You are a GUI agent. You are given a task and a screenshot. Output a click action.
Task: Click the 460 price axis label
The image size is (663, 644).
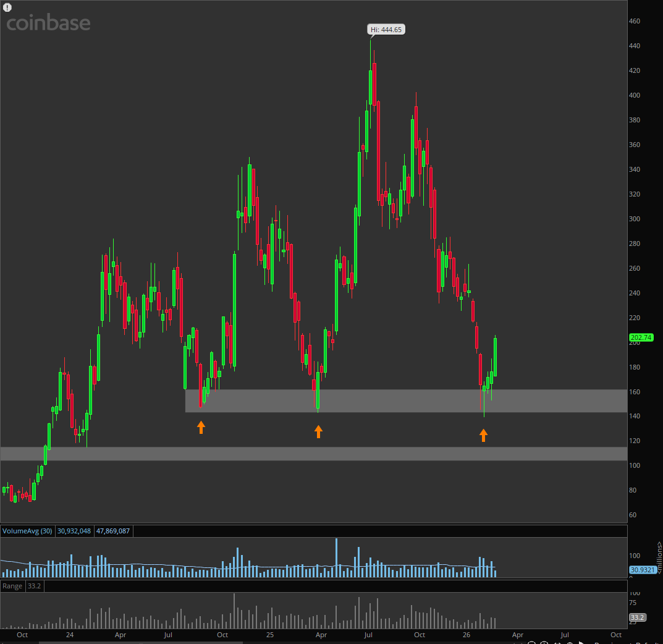pos(635,21)
